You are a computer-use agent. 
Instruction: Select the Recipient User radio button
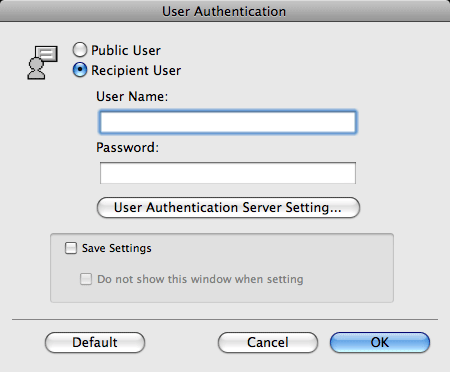pos(80,70)
